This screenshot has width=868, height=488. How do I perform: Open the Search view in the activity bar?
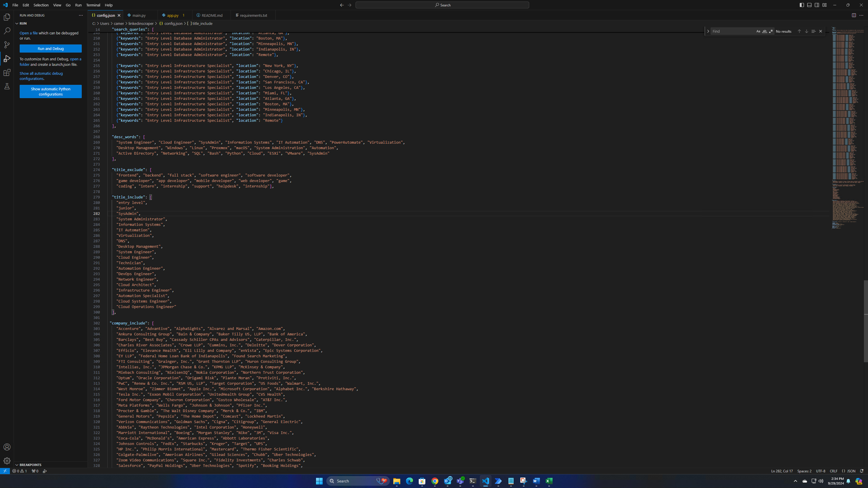[x=7, y=31]
